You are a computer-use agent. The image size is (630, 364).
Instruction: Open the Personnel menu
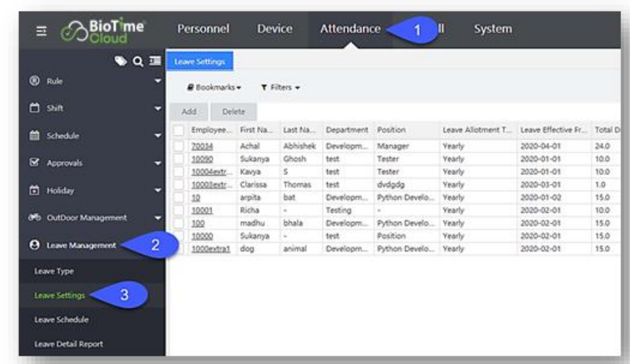(x=203, y=29)
